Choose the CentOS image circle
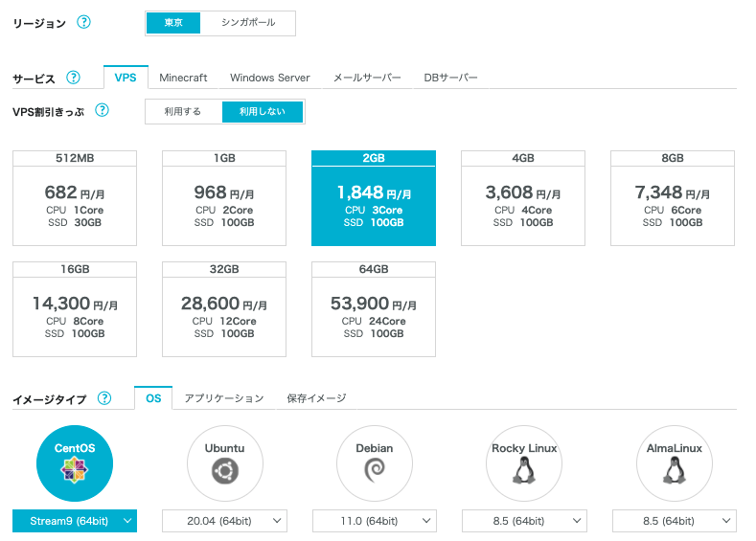Image resolution: width=756 pixels, height=541 pixels. pyautogui.click(x=75, y=463)
